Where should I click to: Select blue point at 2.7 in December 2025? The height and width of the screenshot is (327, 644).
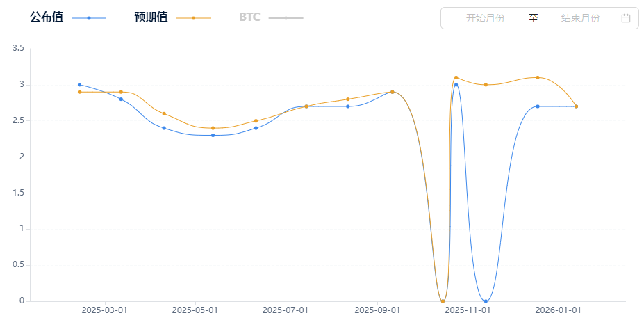click(537, 106)
